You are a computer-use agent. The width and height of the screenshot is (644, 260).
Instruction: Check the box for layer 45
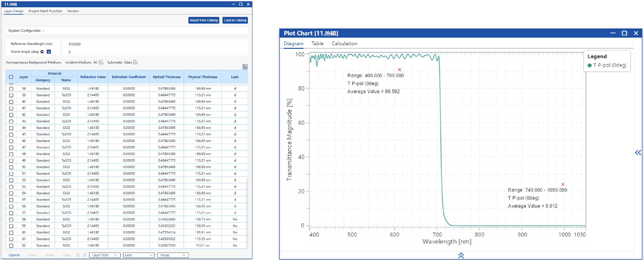[11, 134]
